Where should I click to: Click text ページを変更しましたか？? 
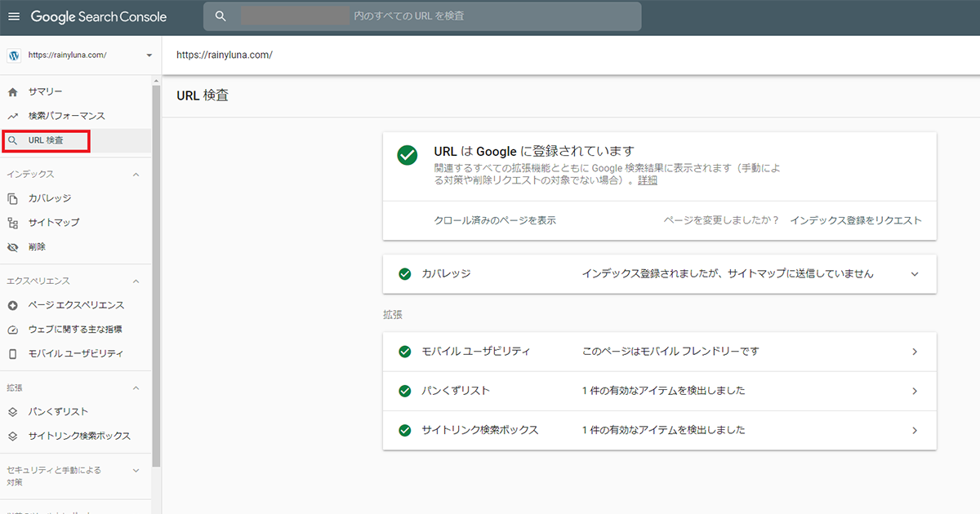pyautogui.click(x=721, y=220)
